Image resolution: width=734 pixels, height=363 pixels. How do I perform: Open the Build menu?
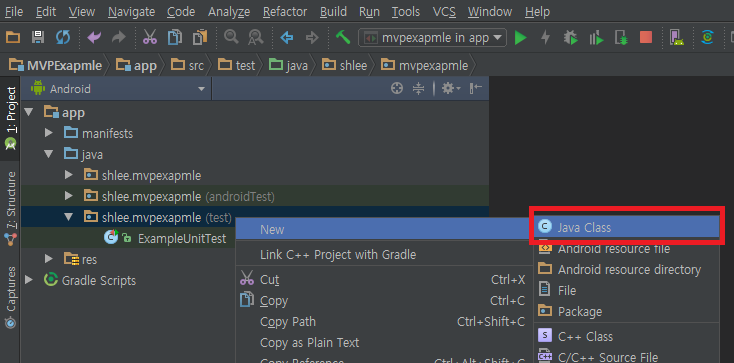333,11
